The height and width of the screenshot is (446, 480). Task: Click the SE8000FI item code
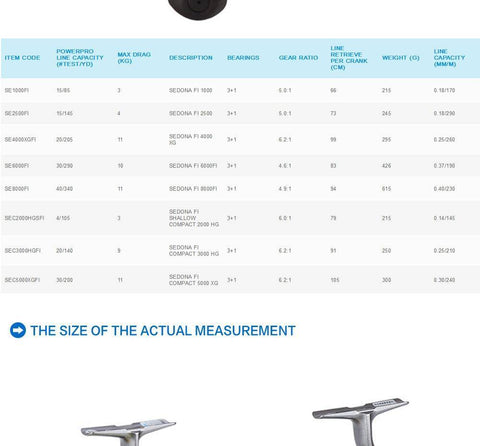click(17, 189)
